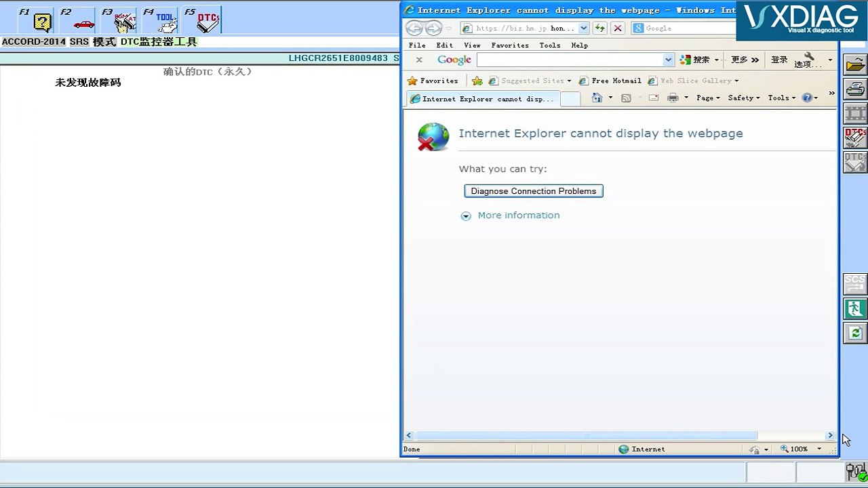Click the ACCORD-2014 vehicle label
The height and width of the screenshot is (488, 868).
tap(34, 42)
